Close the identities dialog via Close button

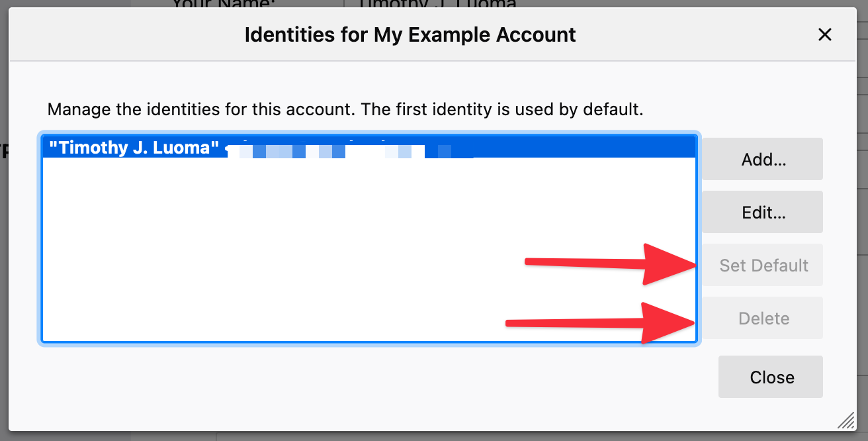tap(770, 377)
